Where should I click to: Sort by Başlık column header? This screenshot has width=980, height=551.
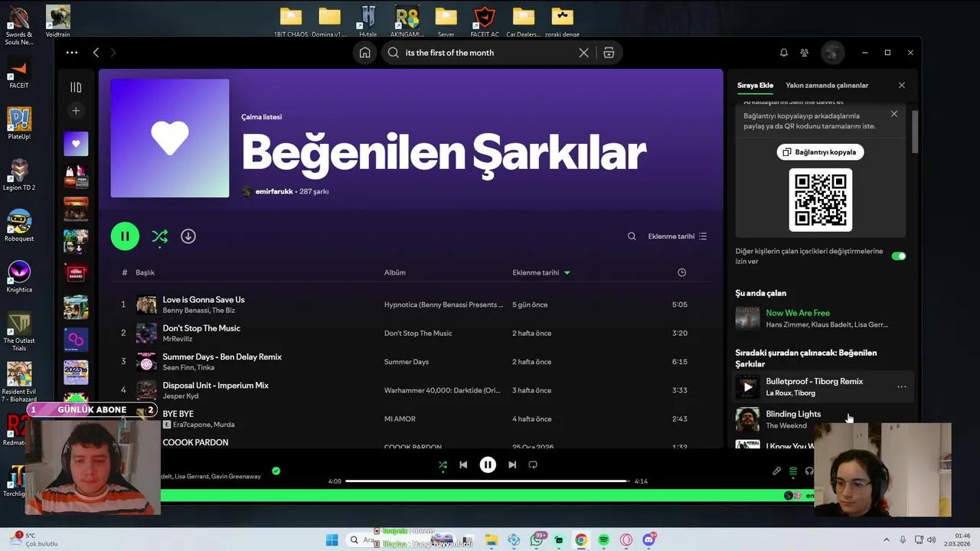(x=145, y=272)
